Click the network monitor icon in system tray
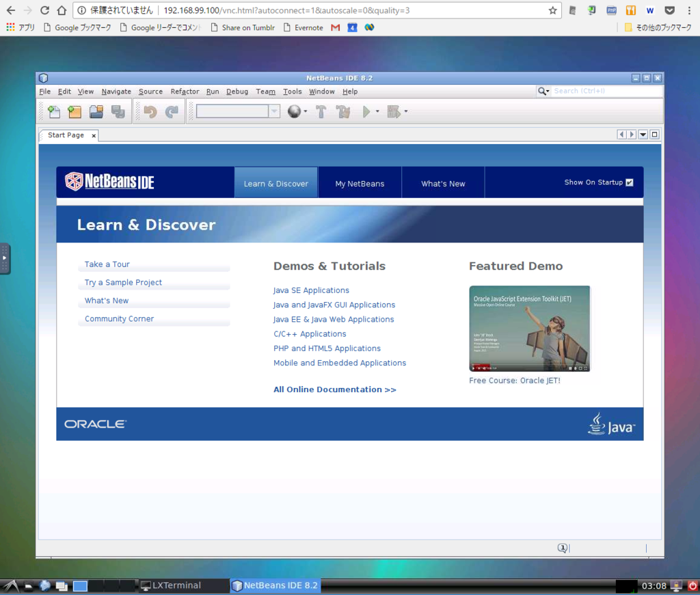 click(676, 585)
